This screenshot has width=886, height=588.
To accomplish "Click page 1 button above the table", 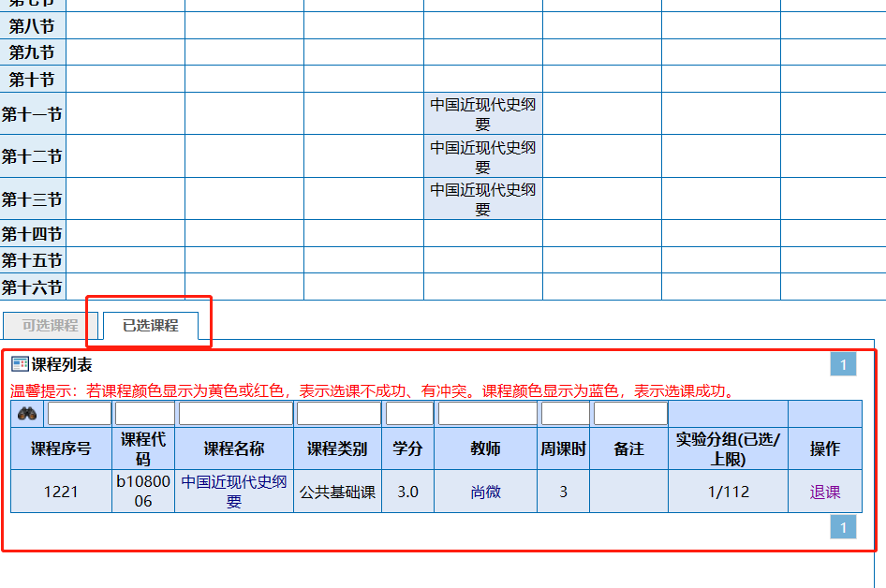I will click(843, 364).
